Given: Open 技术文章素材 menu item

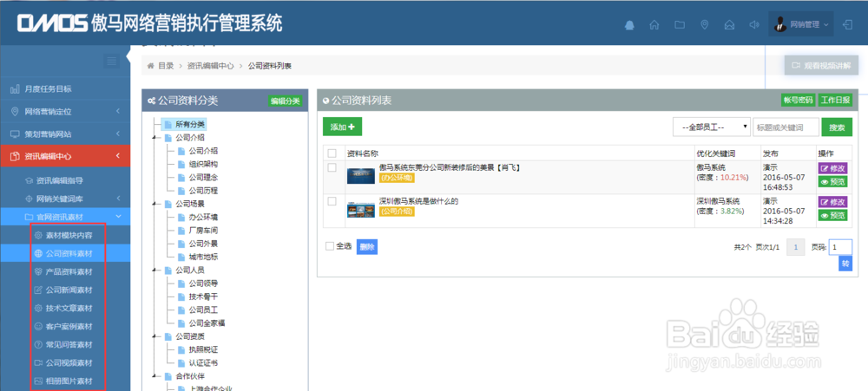Looking at the screenshot, I should (x=65, y=308).
